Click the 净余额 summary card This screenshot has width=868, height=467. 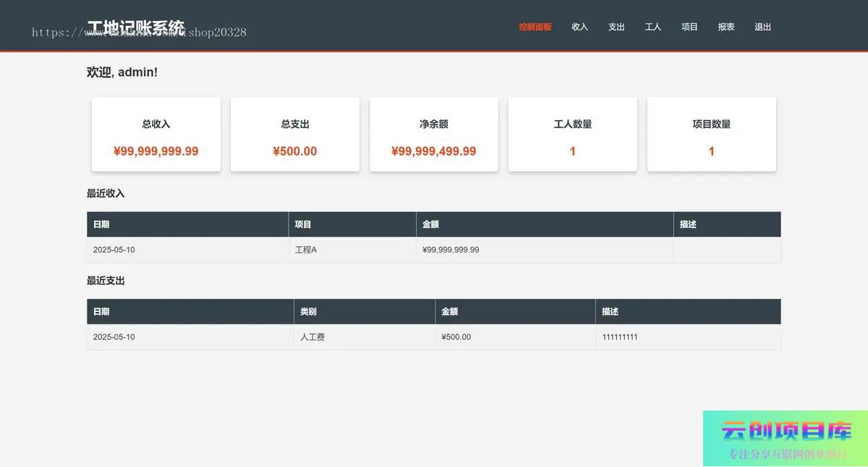point(434,135)
